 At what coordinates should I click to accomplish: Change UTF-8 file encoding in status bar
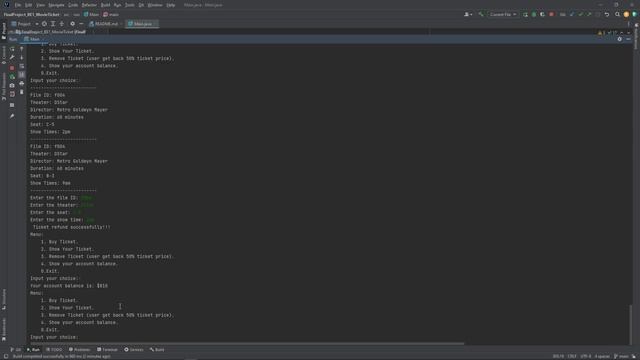tap(586, 356)
